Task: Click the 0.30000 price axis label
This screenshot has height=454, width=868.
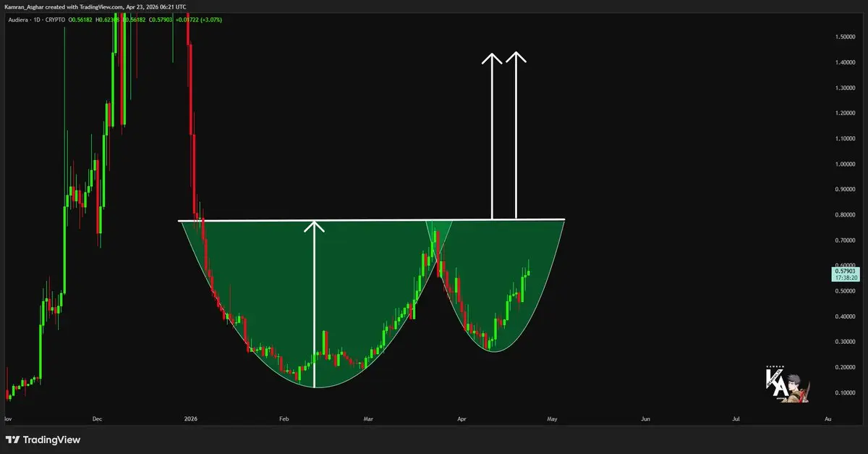Action: tap(845, 342)
